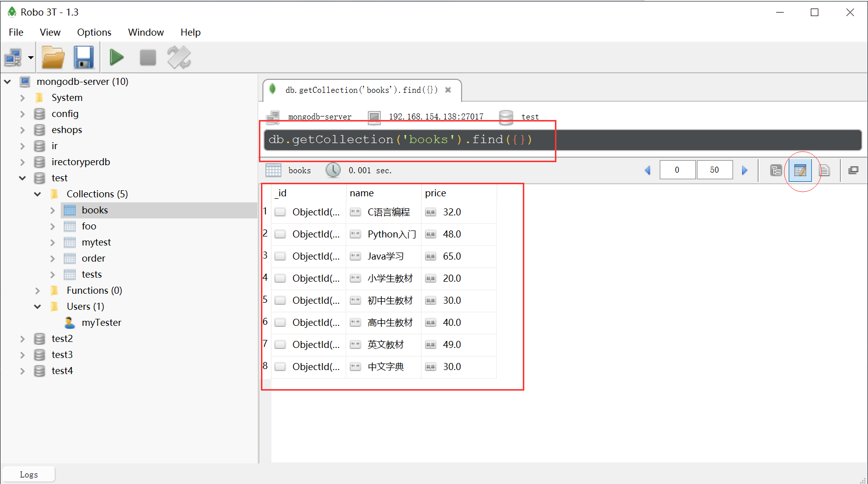Click the rotate orientation toolbar icon
The image size is (868, 484).
[x=179, y=57]
